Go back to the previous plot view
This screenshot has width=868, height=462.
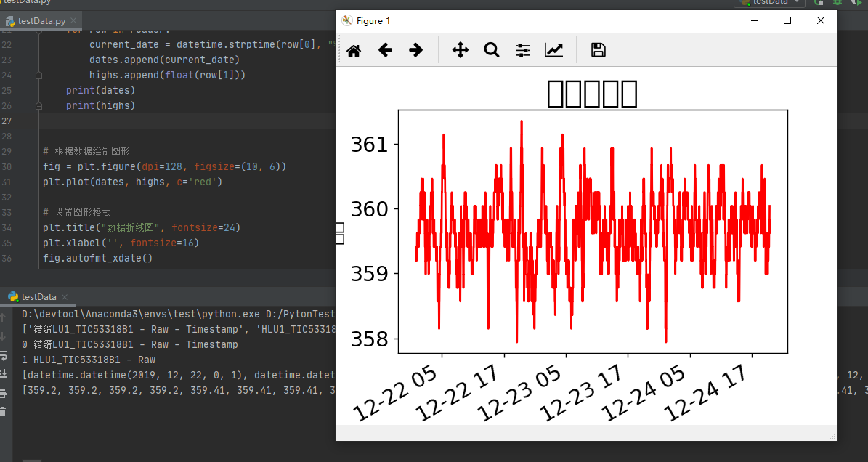click(x=385, y=50)
